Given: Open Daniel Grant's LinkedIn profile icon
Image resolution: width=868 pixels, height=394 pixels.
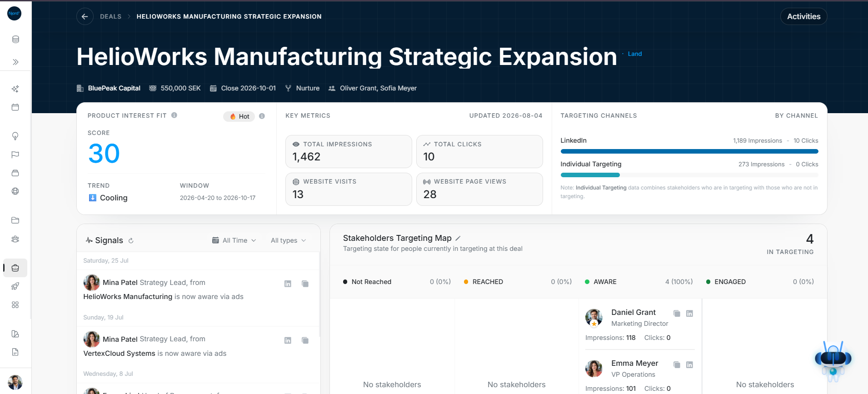Looking at the screenshot, I should (689, 314).
